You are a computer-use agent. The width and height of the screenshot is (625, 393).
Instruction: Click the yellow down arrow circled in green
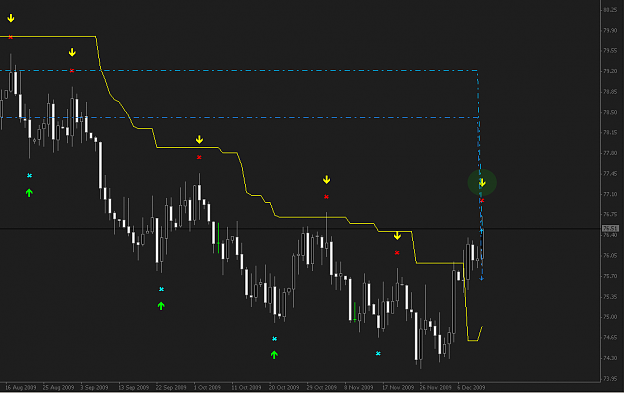pos(482,183)
